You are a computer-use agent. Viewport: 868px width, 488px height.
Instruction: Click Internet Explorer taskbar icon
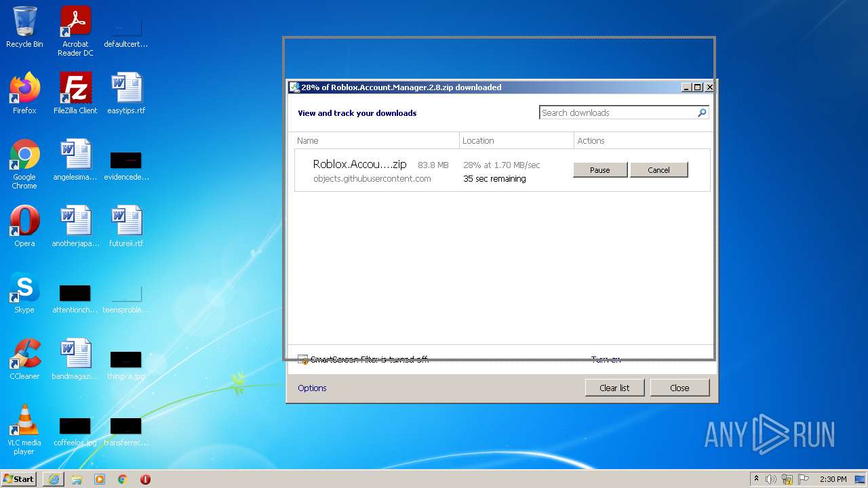pyautogui.click(x=54, y=479)
